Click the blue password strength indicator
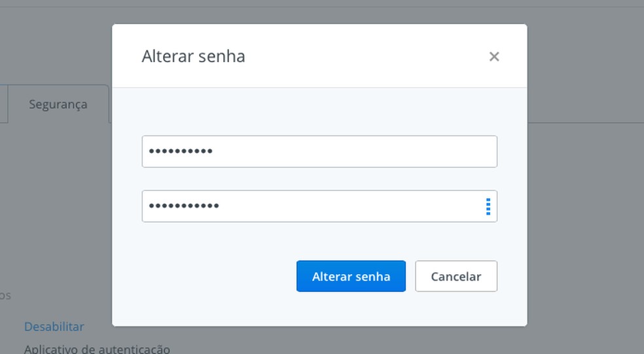Image resolution: width=644 pixels, height=354 pixels. click(488, 207)
